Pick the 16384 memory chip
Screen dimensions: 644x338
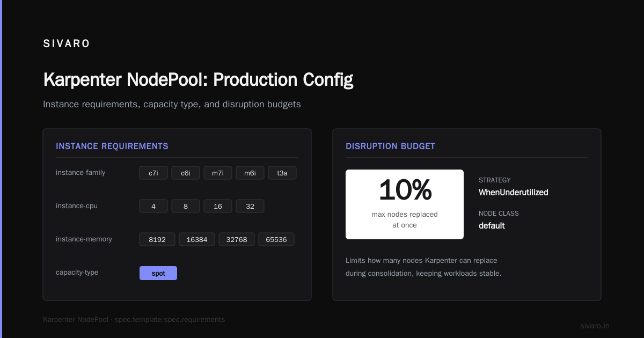197,239
